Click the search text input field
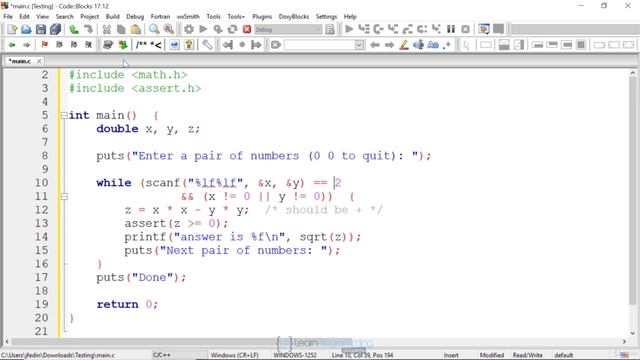Screen dimensions: 640x360 pyautogui.click(x=319, y=45)
